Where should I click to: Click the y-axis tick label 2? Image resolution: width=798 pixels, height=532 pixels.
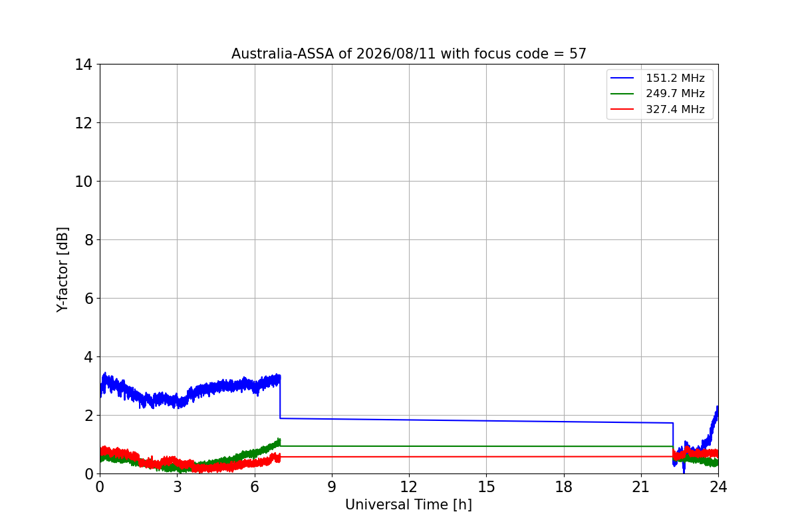click(x=88, y=416)
